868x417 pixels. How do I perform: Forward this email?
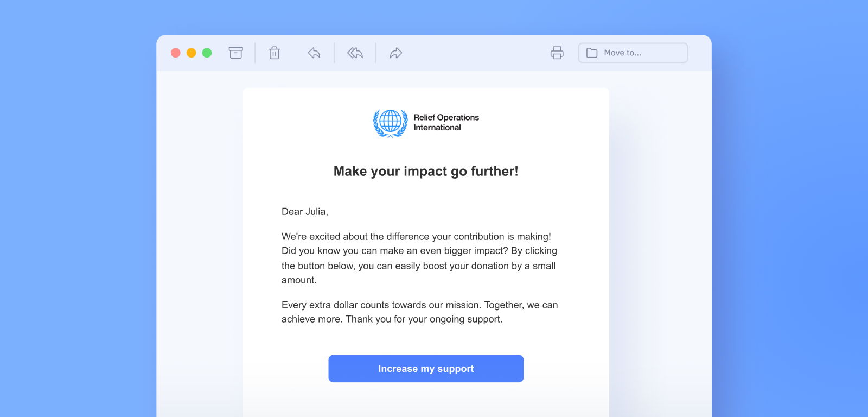[396, 53]
